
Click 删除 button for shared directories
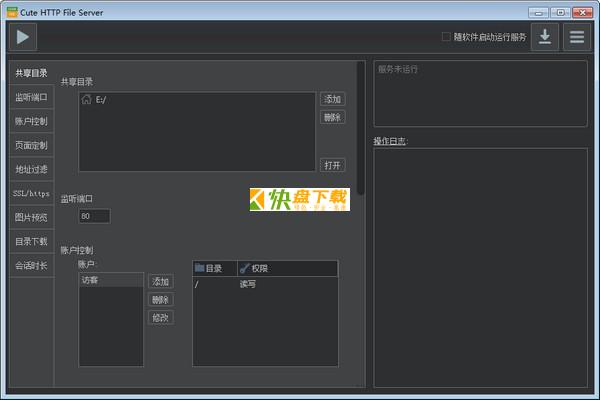[333, 117]
